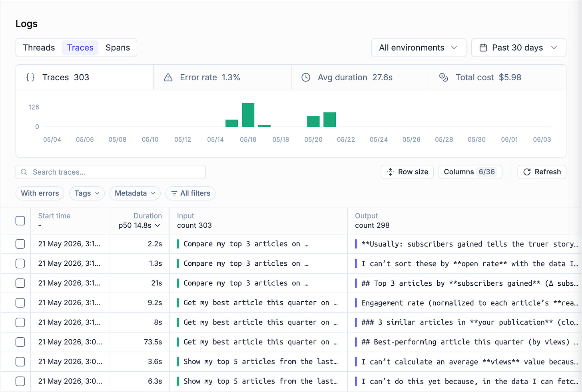Switch to the Threads tab
This screenshot has height=392, width=582.
(x=39, y=48)
